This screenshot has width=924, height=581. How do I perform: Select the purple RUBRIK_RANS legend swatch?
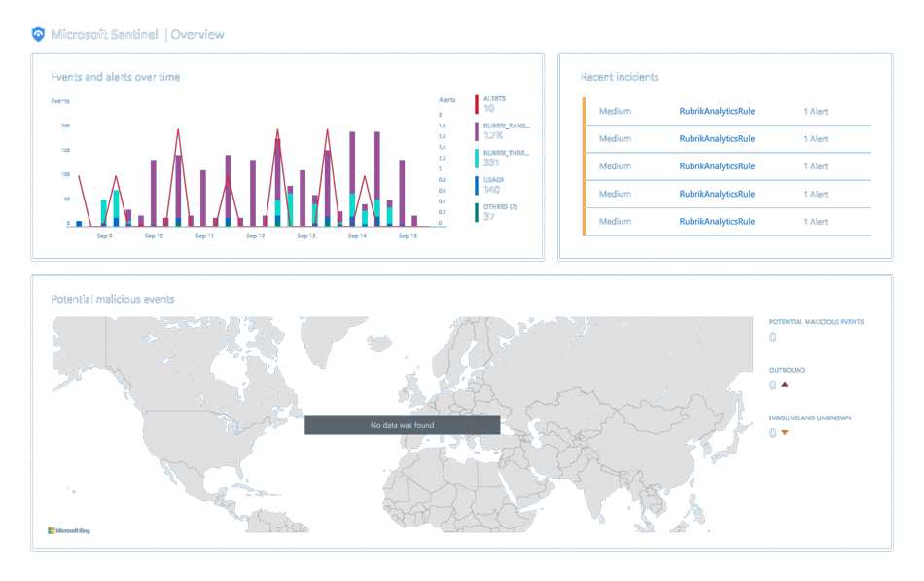[477, 131]
